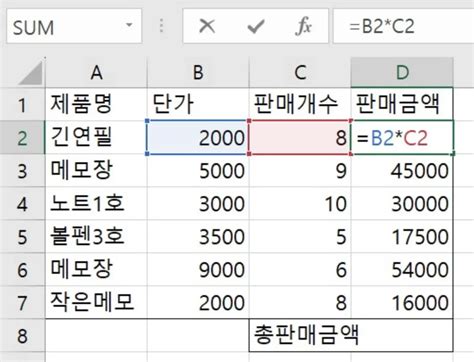
Task: Select row 5 header
Action: pyautogui.click(x=22, y=236)
